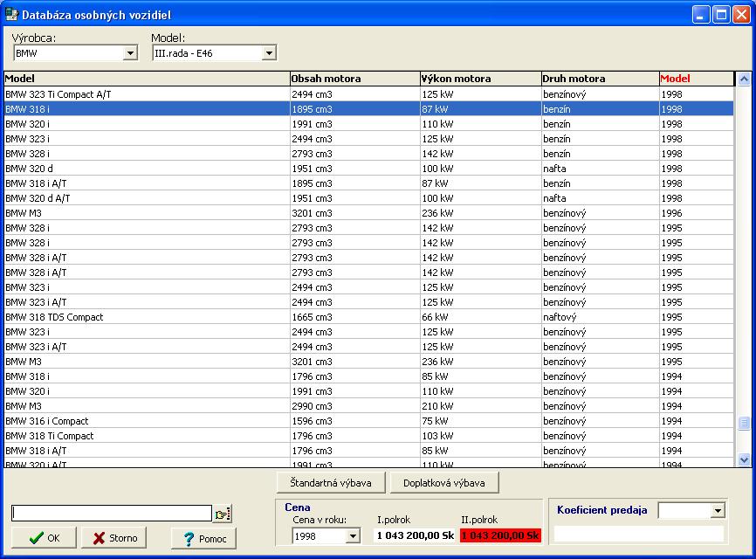Expand the Cena v roku year dropdown
756x559 pixels.
[x=353, y=535]
